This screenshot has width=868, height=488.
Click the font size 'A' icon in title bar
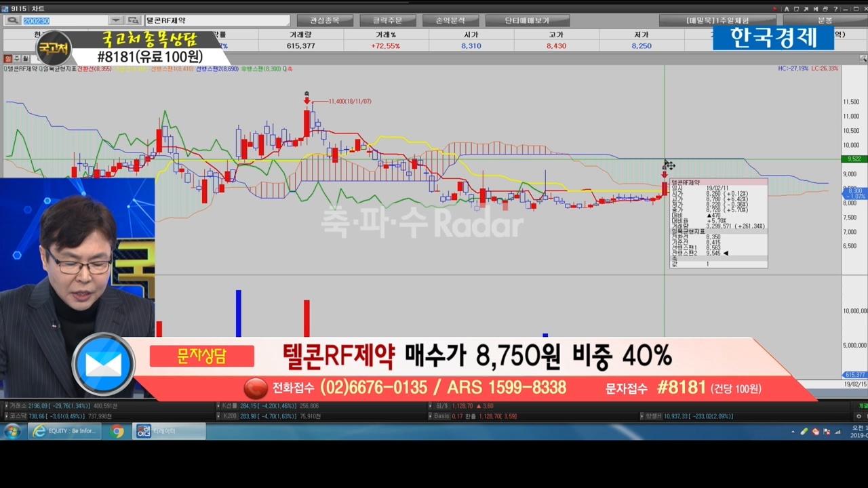tap(787, 9)
